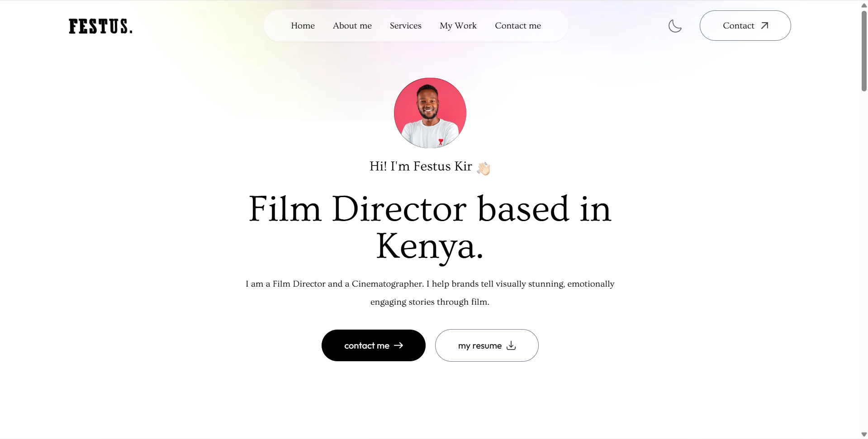Open the Home nav link

pyautogui.click(x=303, y=26)
